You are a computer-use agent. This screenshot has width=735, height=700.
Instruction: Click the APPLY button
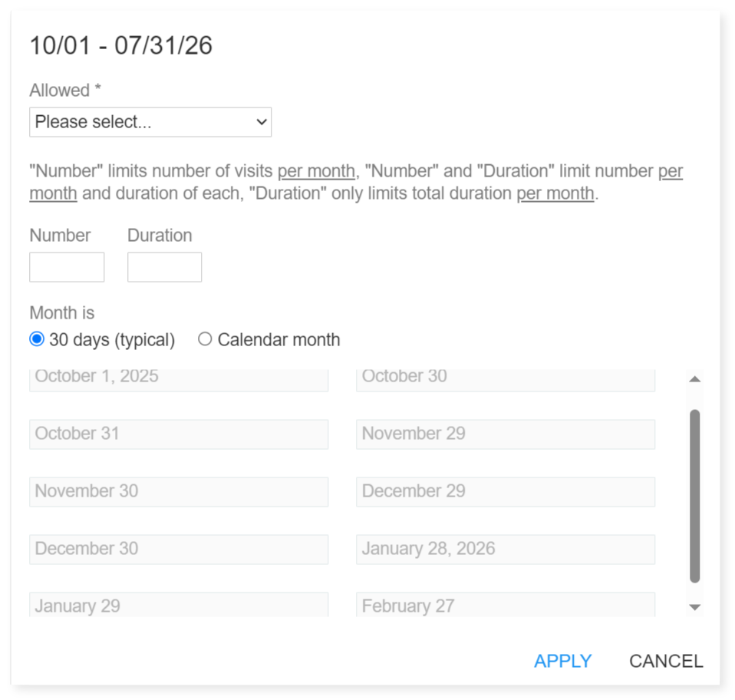point(563,661)
